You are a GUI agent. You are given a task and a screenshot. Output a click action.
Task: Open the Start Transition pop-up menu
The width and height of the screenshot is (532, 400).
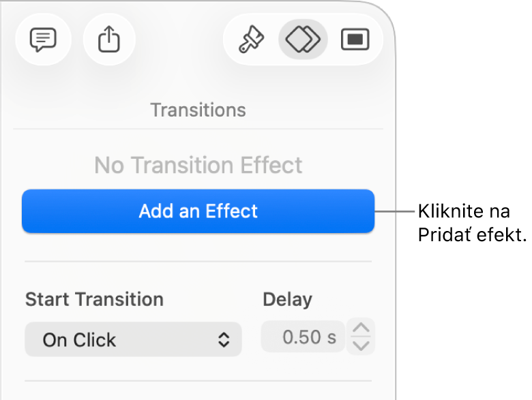pos(133,339)
